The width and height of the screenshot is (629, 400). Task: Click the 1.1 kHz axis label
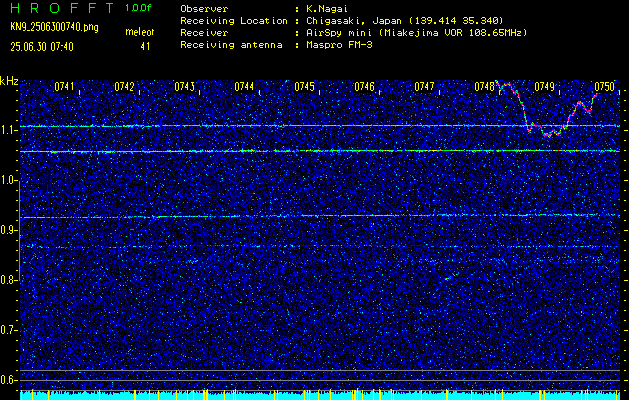click(x=8, y=130)
